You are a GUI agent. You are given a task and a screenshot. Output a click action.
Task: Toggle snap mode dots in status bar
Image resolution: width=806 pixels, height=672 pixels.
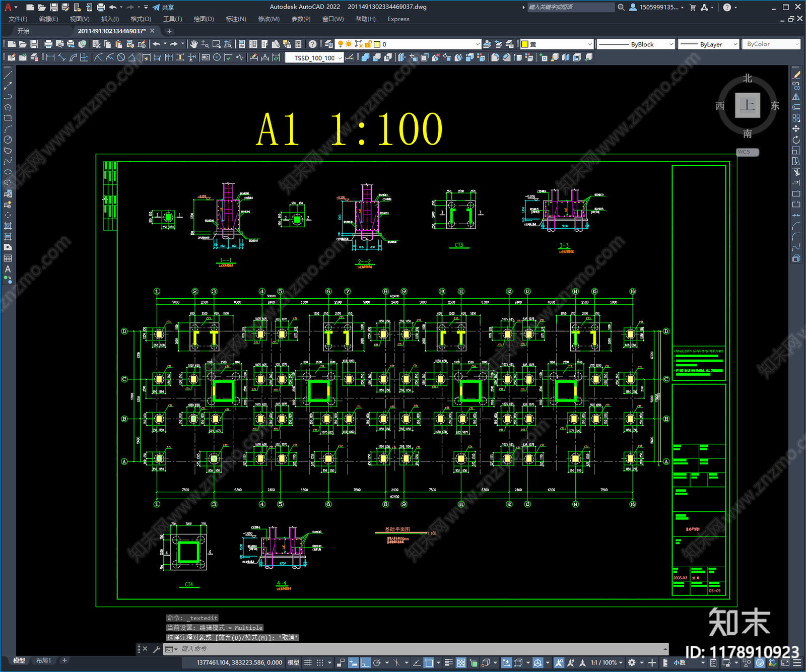pyautogui.click(x=319, y=662)
